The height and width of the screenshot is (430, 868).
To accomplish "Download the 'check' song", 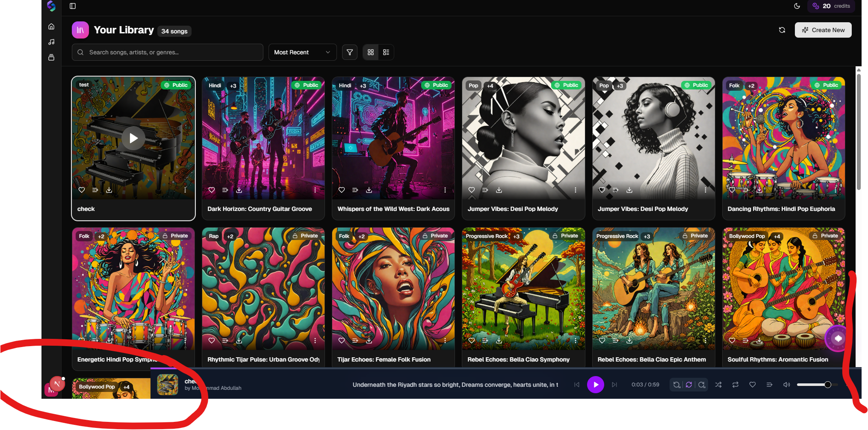I will click(x=109, y=190).
